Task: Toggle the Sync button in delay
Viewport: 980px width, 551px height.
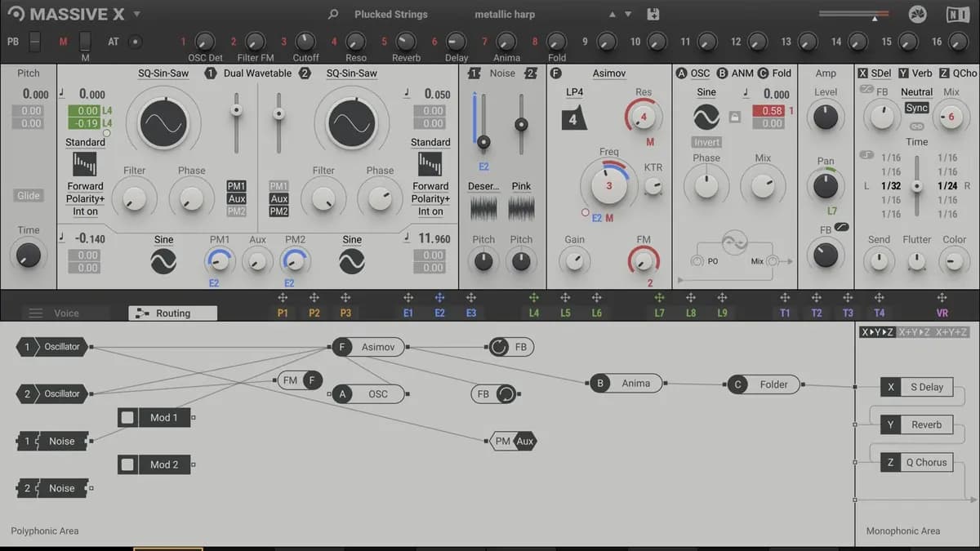Action: tap(916, 108)
